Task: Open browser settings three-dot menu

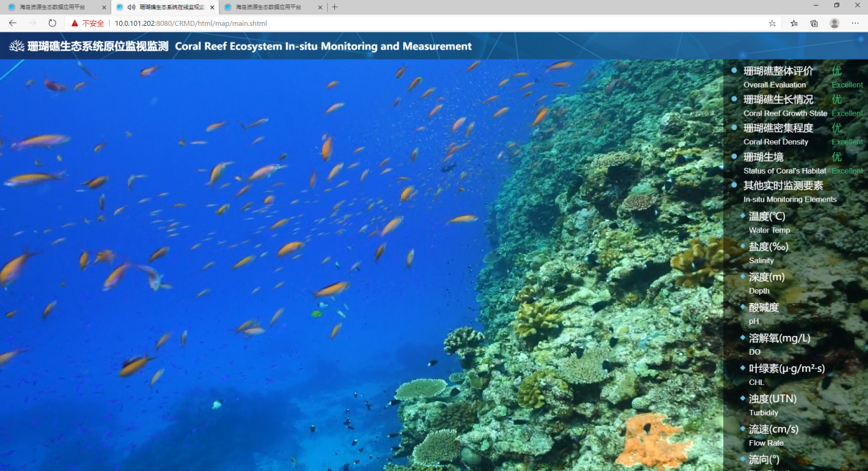Action: pyautogui.click(x=855, y=23)
